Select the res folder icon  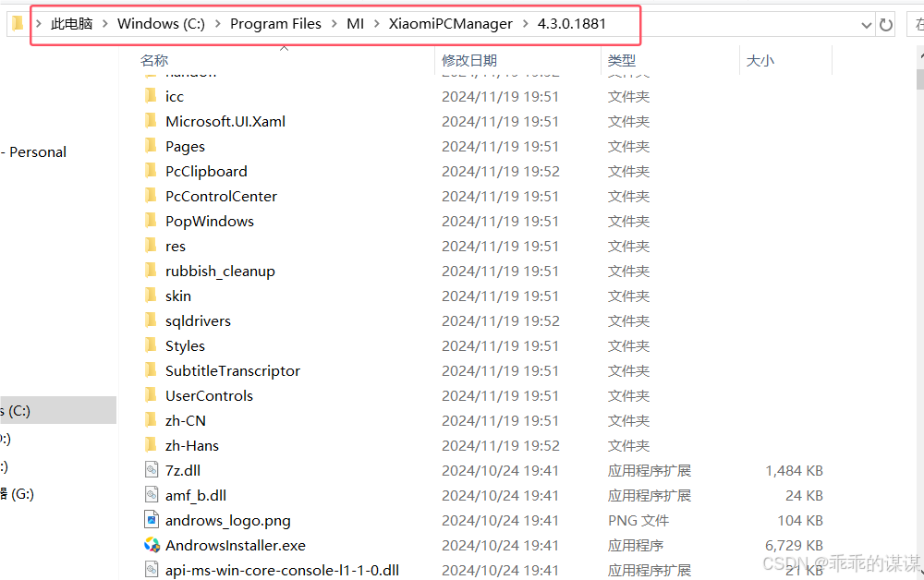(x=151, y=246)
